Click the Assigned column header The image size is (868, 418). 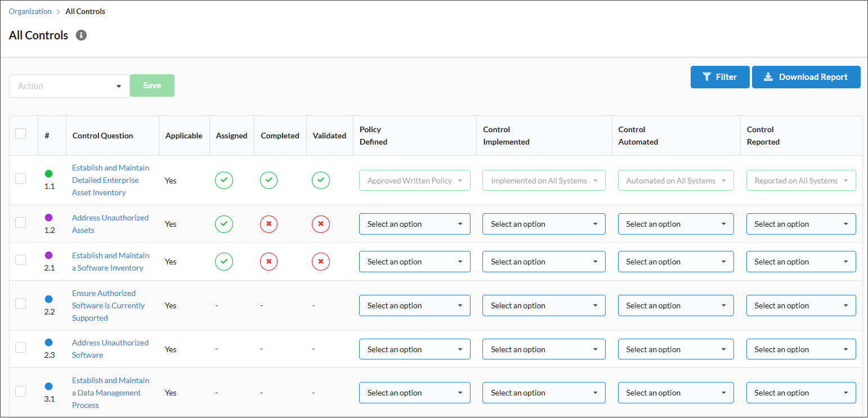(231, 136)
